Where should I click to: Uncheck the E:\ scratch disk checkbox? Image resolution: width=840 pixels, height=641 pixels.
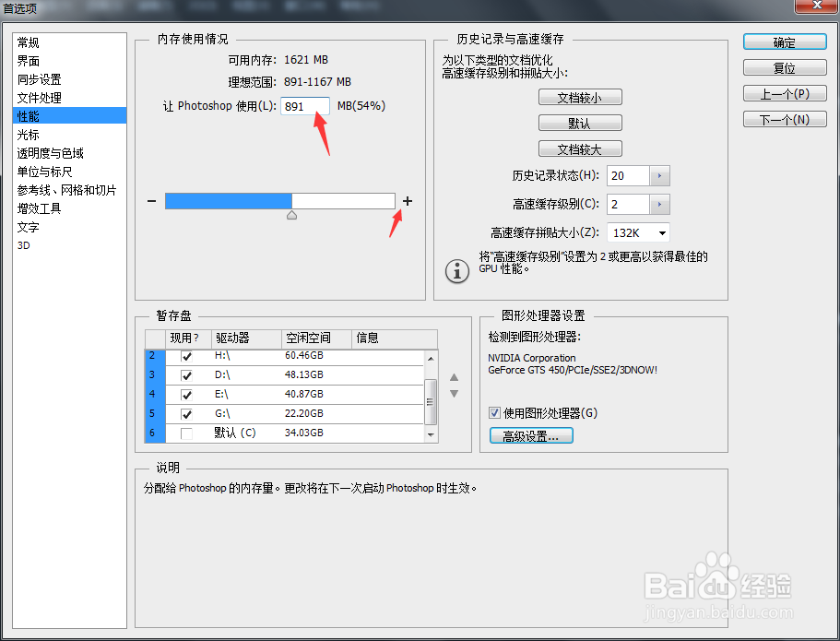(186, 395)
